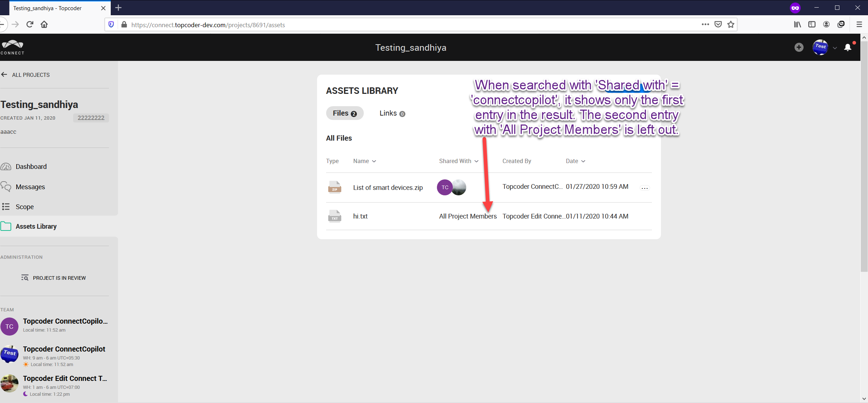The height and width of the screenshot is (403, 868).
Task: Click the plus icon in header
Action: click(799, 47)
